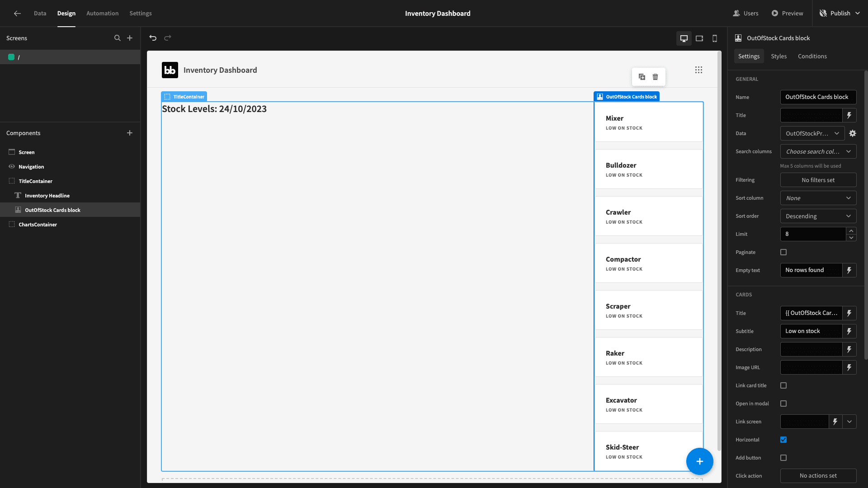The image size is (868, 488).
Task: Switch to the Styles tab
Action: (x=779, y=56)
